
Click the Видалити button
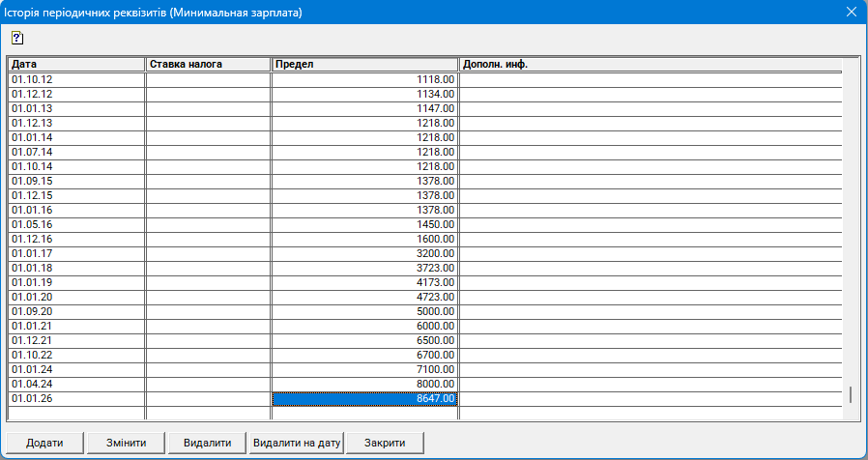[207, 443]
